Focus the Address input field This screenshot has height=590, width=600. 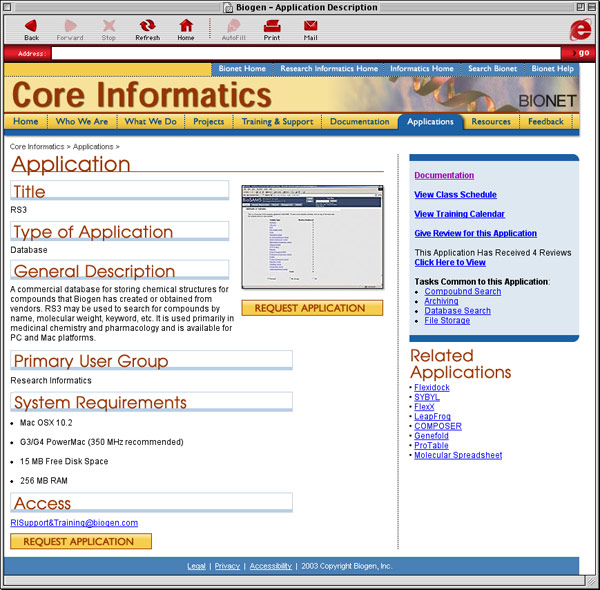click(306, 53)
